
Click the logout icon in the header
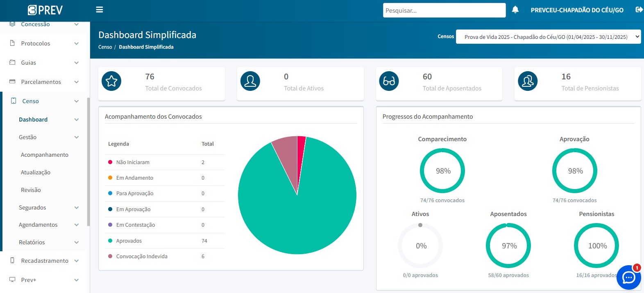[639, 10]
